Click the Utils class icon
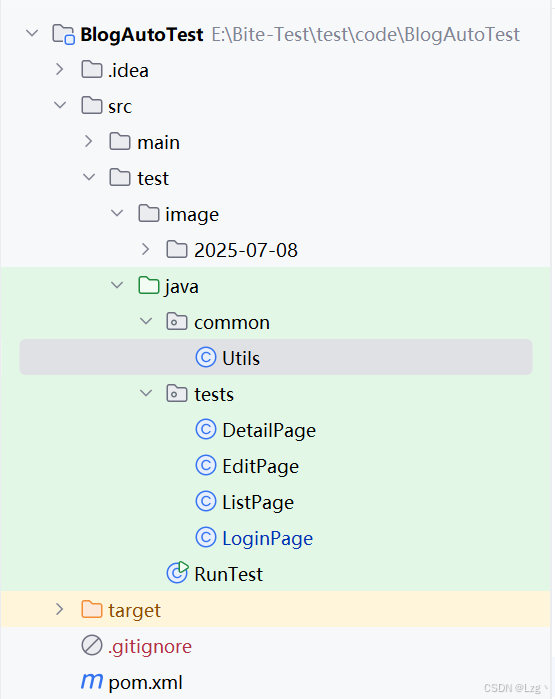Image resolution: width=555 pixels, height=699 pixels. [206, 358]
